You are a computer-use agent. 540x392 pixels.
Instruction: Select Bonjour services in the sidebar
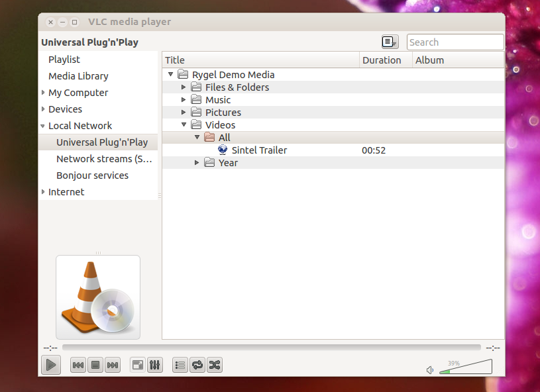92,175
